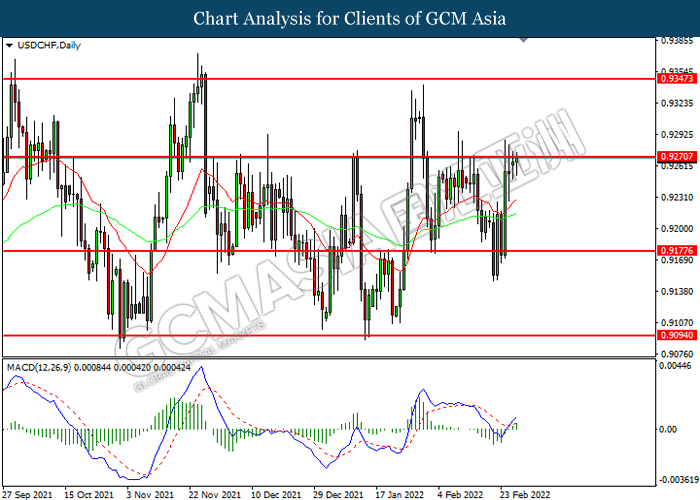Image resolution: width=700 pixels, height=500 pixels.
Task: Click the 10 Dec 2021 date label
Action: (x=276, y=495)
